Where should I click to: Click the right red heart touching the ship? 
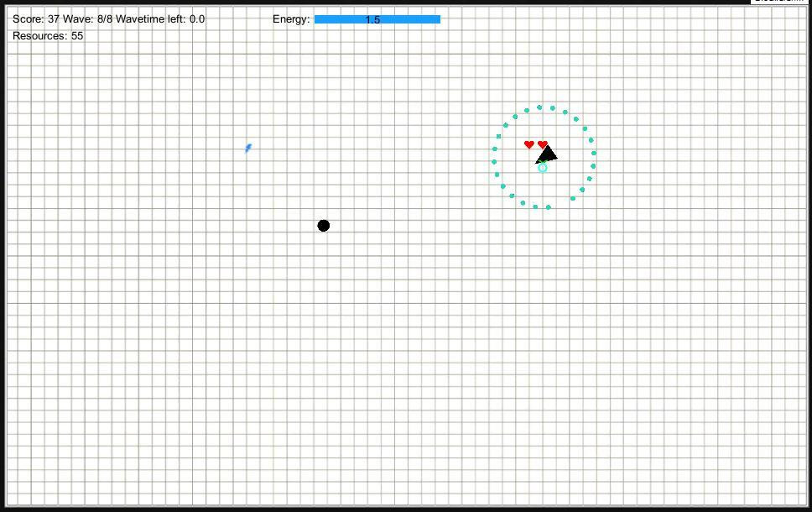point(542,144)
